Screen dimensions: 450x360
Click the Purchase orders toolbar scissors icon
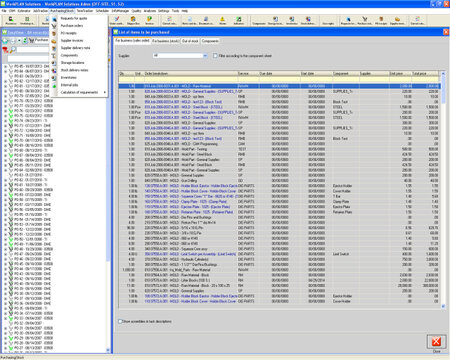[x=365, y=21]
